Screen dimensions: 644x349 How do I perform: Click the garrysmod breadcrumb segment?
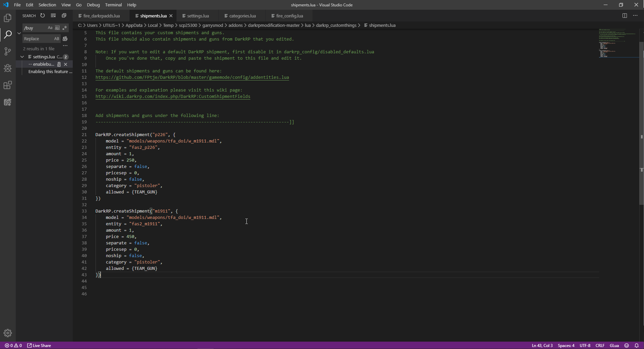pos(213,25)
